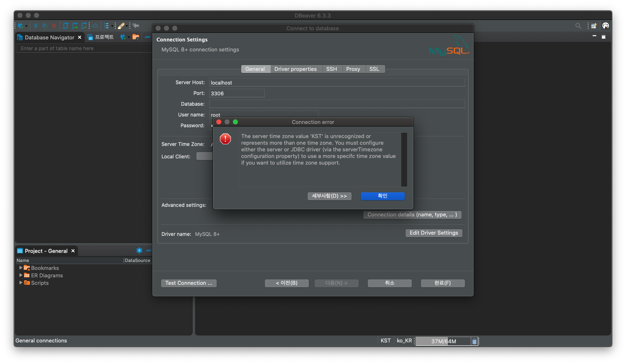The width and height of the screenshot is (626, 364).
Task: Expand the ER Diagrams tree node
Action: click(21, 275)
